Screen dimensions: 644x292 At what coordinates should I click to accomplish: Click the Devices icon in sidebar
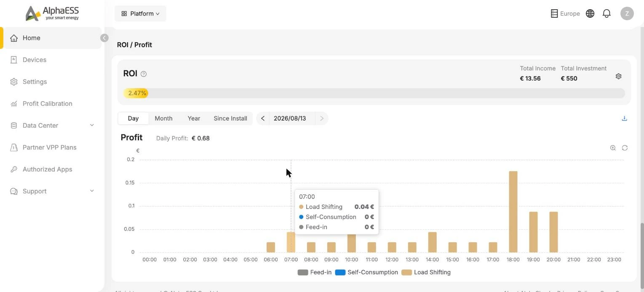tap(14, 60)
